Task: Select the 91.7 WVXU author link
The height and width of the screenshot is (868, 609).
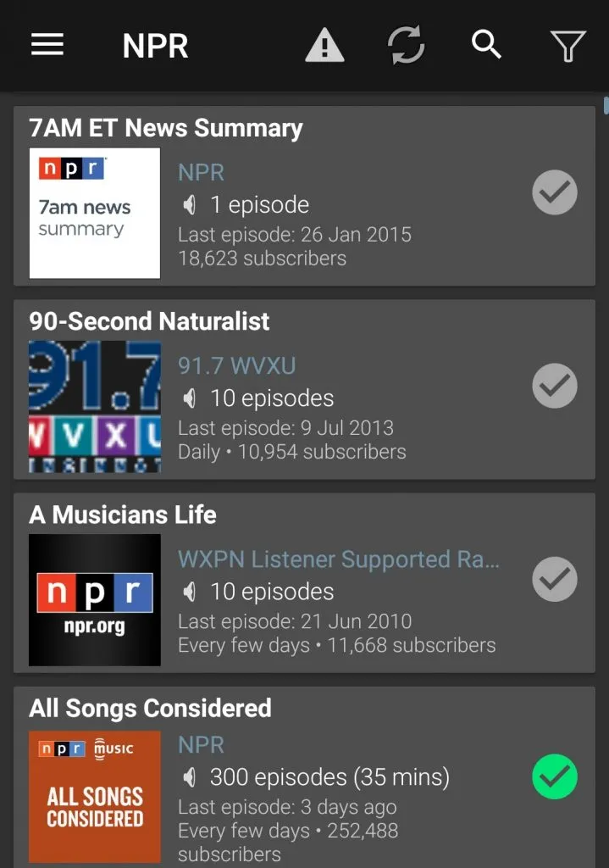Action: click(237, 366)
